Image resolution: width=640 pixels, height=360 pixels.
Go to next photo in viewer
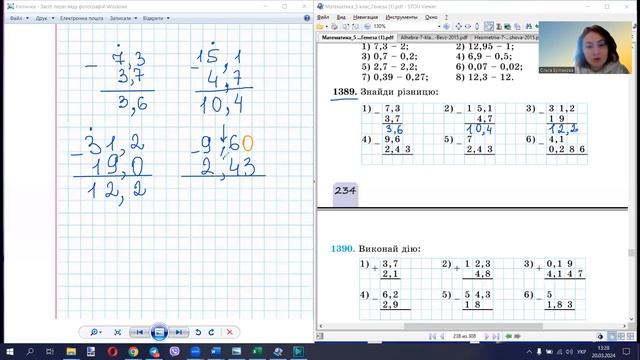(179, 332)
